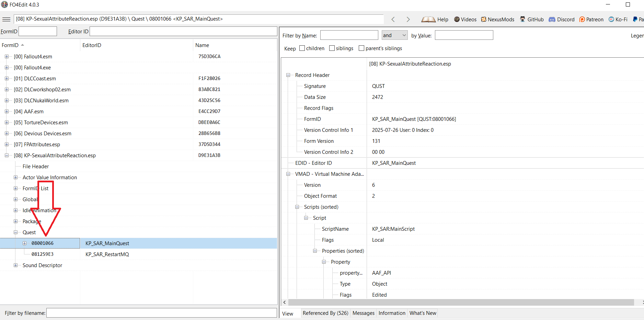This screenshot has width=644, height=320.
Task: Open the Discord toolbar icon
Action: 552,20
